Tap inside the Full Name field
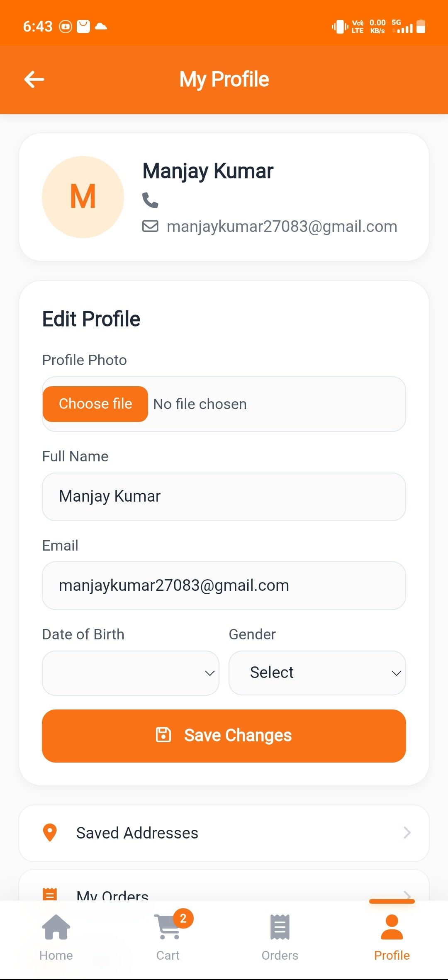The width and height of the screenshot is (448, 980). click(224, 497)
